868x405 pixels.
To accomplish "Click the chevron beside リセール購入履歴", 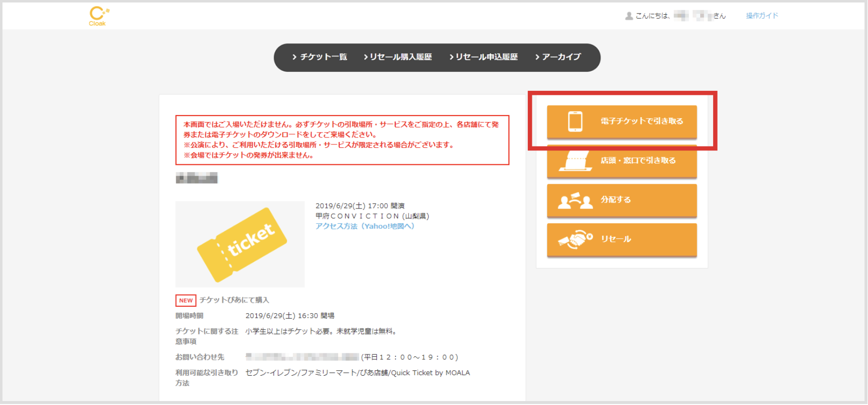I will [x=366, y=57].
